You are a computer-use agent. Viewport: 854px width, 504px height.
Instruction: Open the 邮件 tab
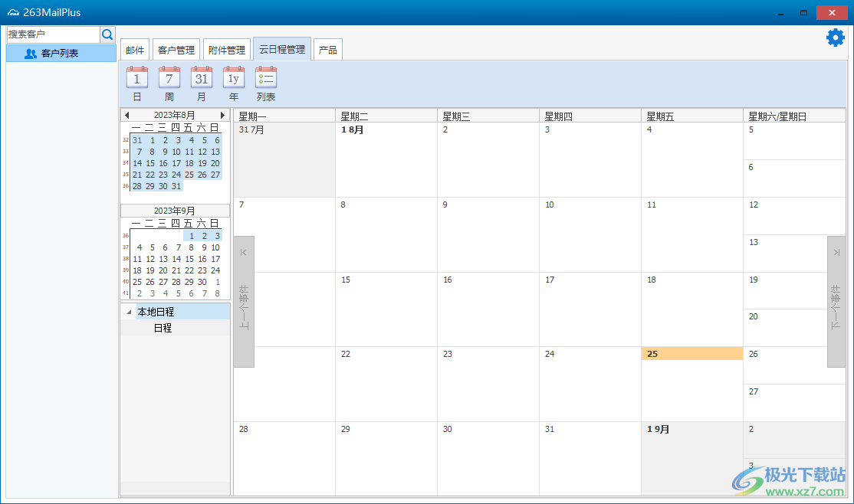click(x=135, y=50)
